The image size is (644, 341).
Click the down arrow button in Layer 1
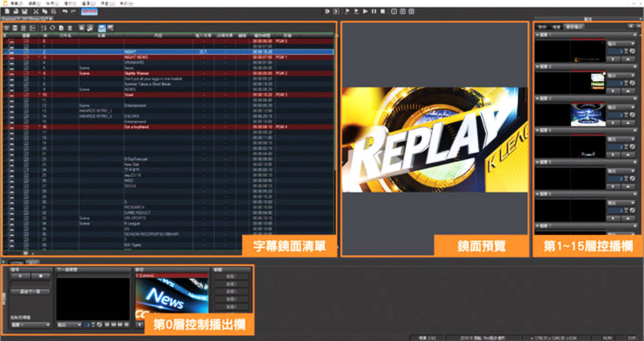pyautogui.click(x=614, y=59)
